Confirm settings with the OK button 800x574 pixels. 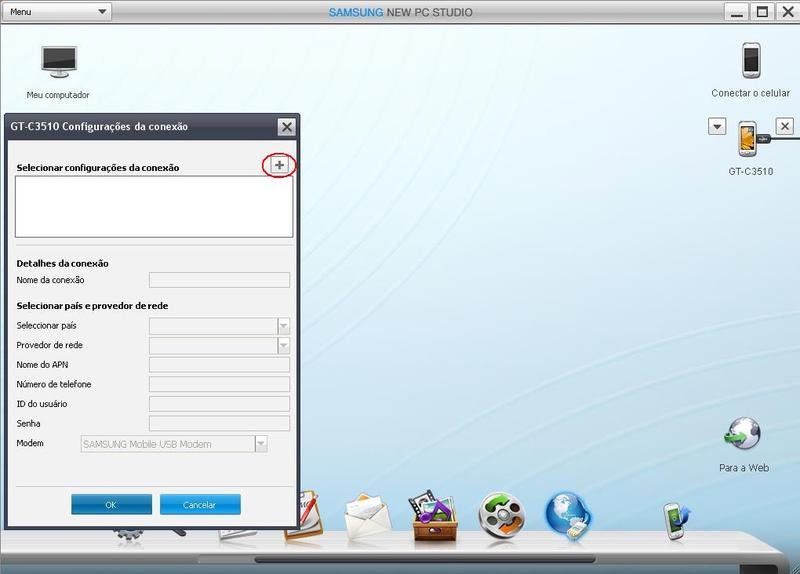pyautogui.click(x=111, y=505)
